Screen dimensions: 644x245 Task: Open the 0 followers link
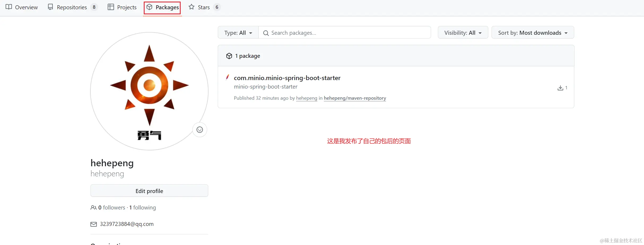tap(112, 207)
